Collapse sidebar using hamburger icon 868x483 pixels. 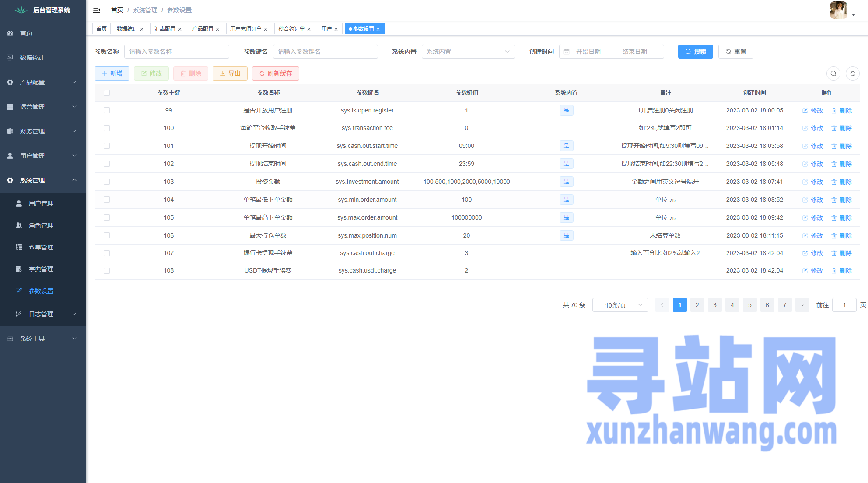(97, 10)
